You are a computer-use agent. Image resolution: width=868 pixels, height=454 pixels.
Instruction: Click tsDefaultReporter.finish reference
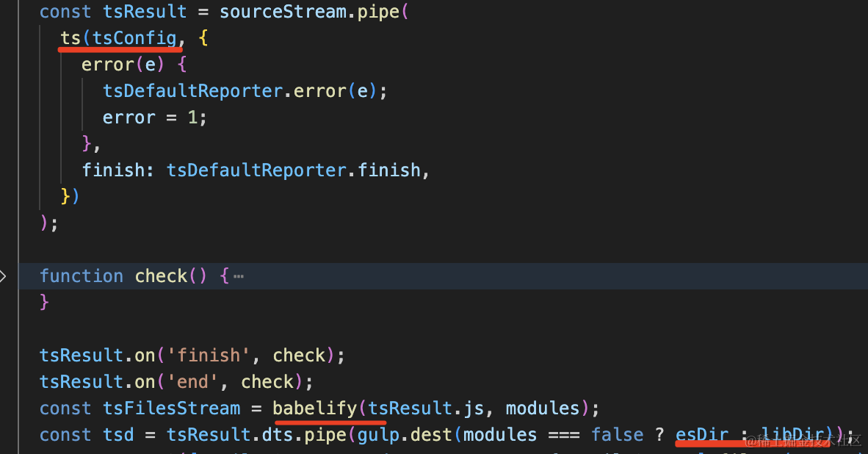click(294, 170)
